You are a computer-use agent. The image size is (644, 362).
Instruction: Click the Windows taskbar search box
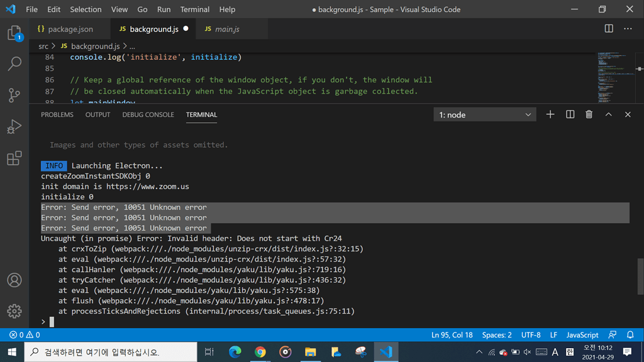[110, 352]
